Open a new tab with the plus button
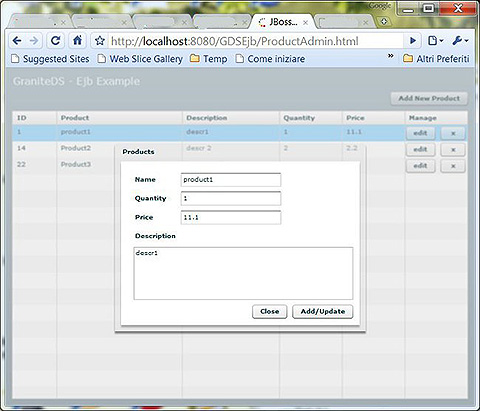Viewport: 480px width, 411px height. coord(384,22)
